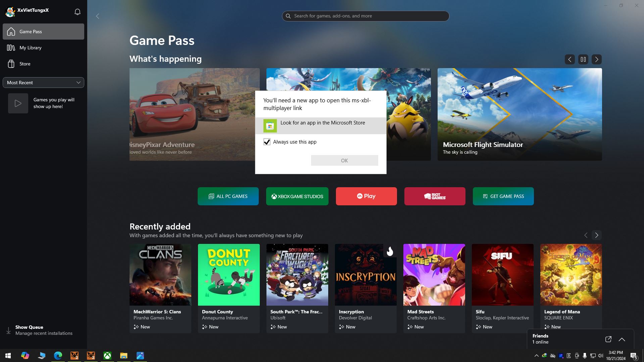Viewport: 644px width, 362px height.
Task: Uncheck the Always use this app checkbox
Action: (267, 142)
